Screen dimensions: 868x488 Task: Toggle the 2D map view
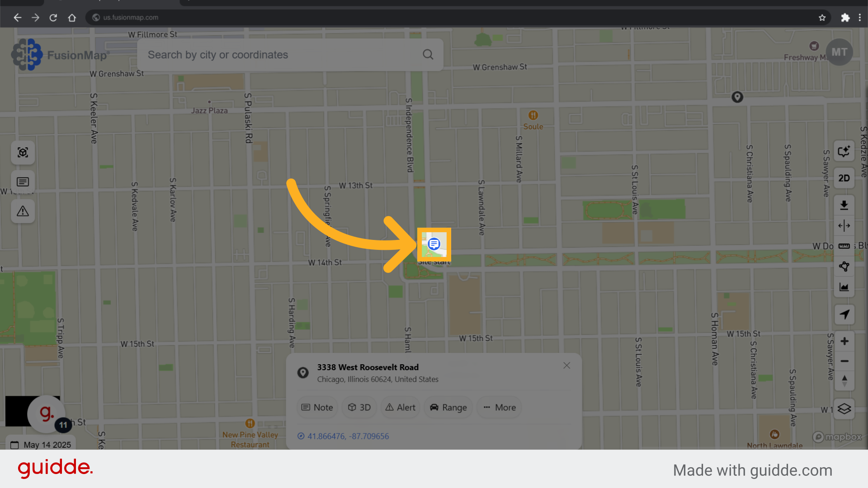tap(844, 178)
